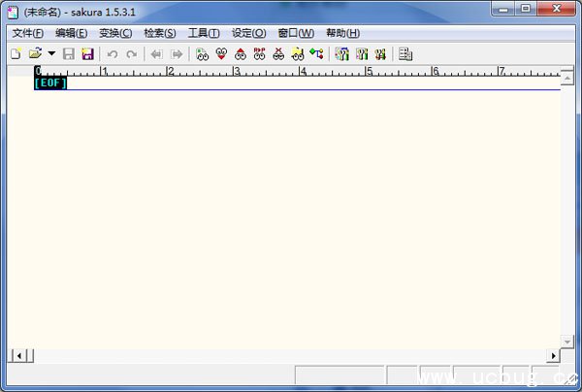The image size is (582, 392).
Task: Click the New file icon
Action: point(16,54)
